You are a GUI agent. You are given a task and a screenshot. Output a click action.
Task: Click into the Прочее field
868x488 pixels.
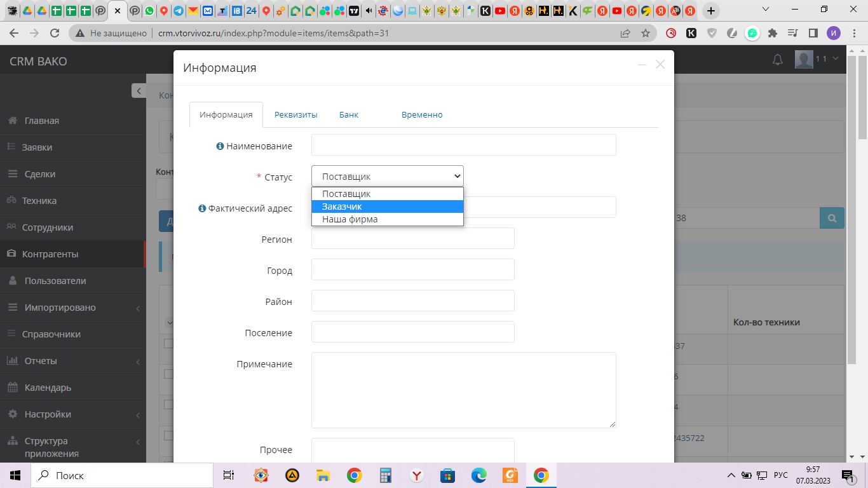coord(413,450)
